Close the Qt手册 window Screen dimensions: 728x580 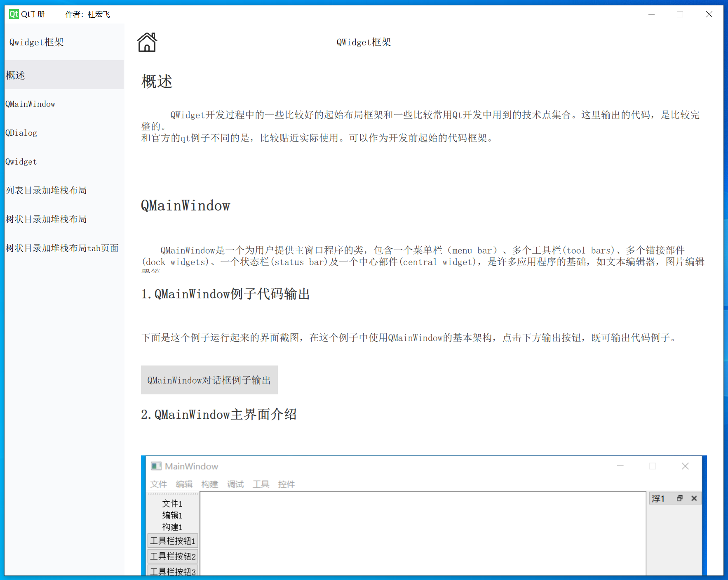point(709,14)
